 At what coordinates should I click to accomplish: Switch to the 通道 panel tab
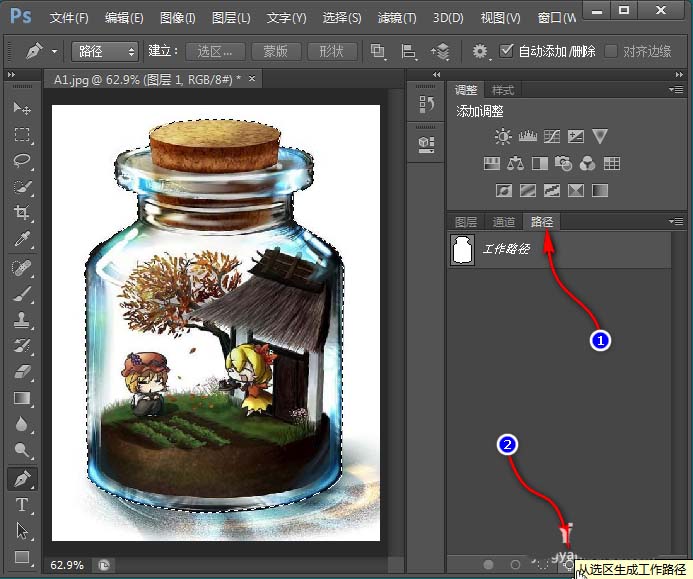point(504,222)
